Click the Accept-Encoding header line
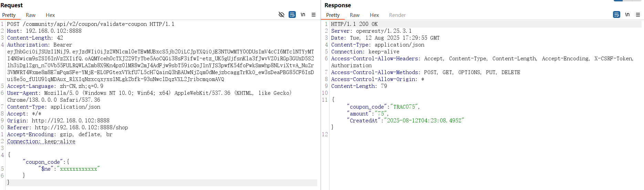Image resolution: width=644 pixels, height=190 pixels. tap(60, 134)
